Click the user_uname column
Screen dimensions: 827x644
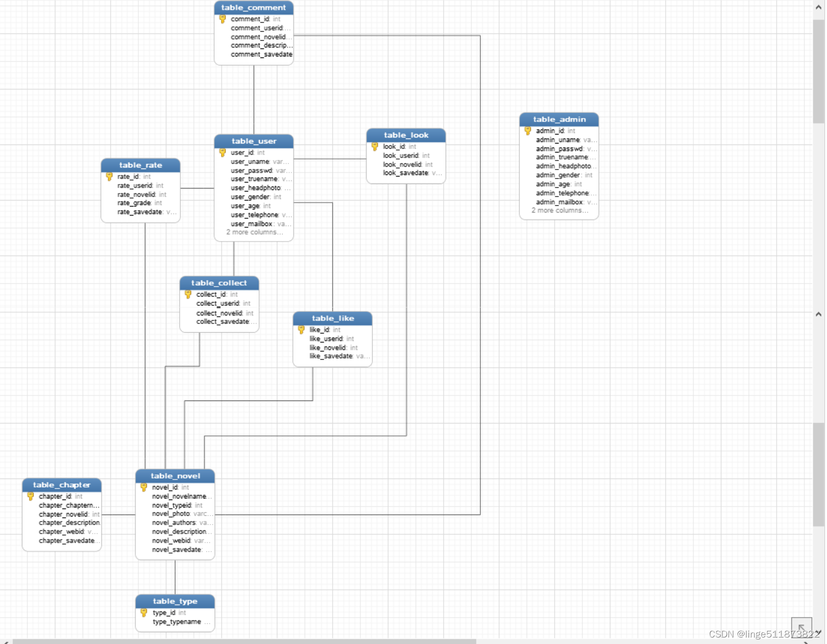point(260,161)
